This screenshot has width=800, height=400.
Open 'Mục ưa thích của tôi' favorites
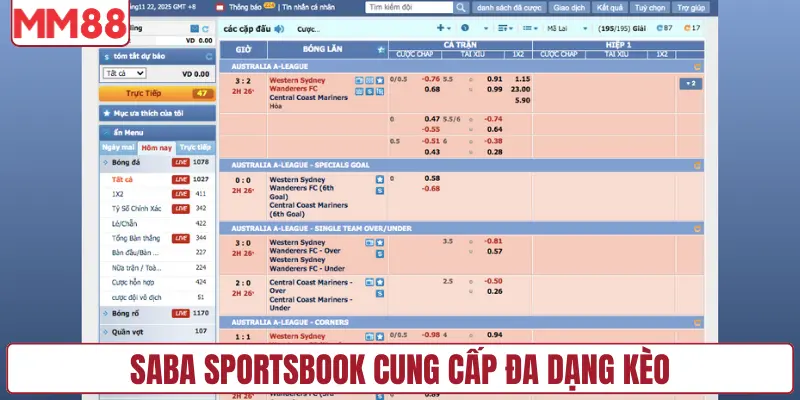point(157,113)
